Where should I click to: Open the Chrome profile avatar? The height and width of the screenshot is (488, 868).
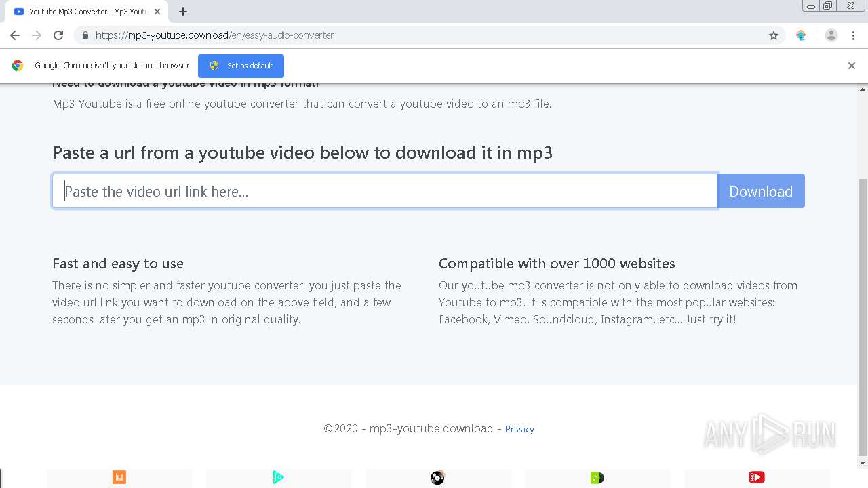point(831,35)
